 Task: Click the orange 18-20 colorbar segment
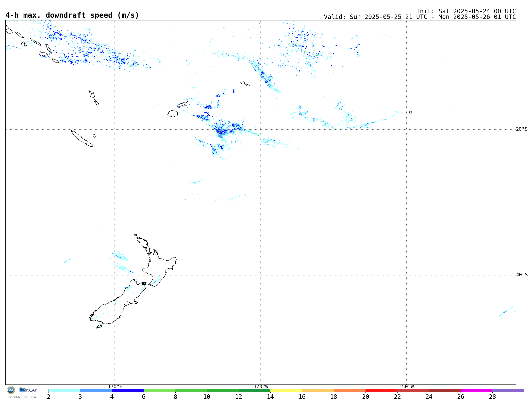[350, 391]
